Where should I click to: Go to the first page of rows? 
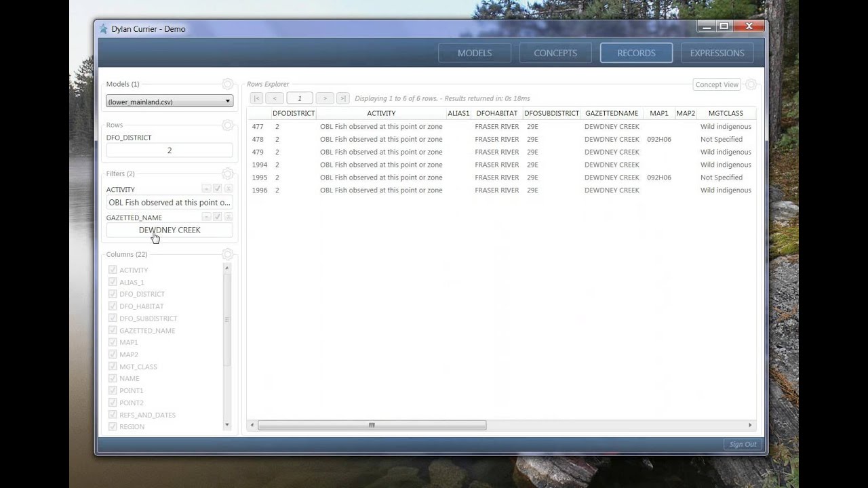tap(256, 98)
